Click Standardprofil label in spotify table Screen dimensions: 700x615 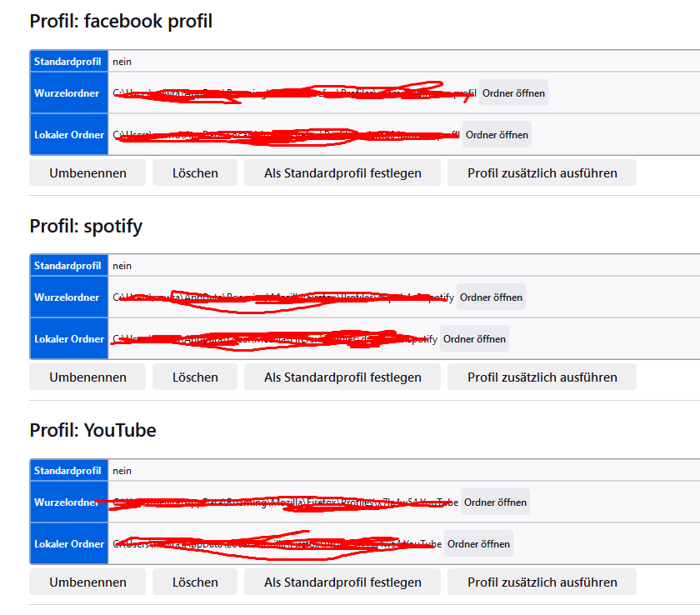click(x=67, y=266)
